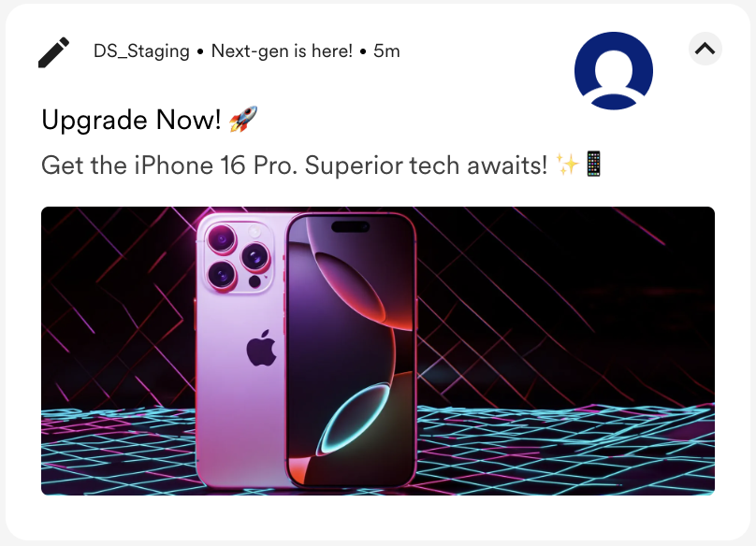Click the empty card area below the image

coord(378,517)
